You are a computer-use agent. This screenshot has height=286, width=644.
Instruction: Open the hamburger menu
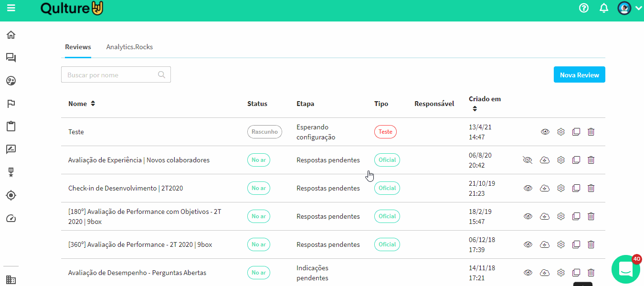pyautogui.click(x=11, y=8)
